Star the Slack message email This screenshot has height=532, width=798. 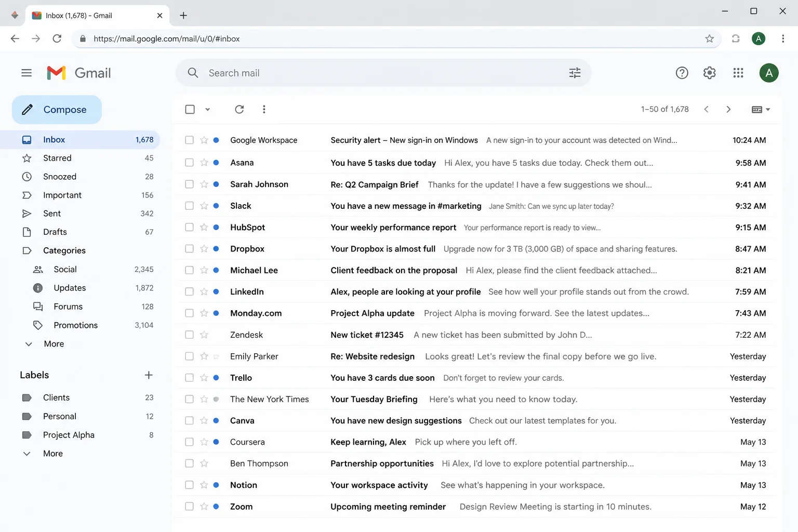pyautogui.click(x=204, y=206)
